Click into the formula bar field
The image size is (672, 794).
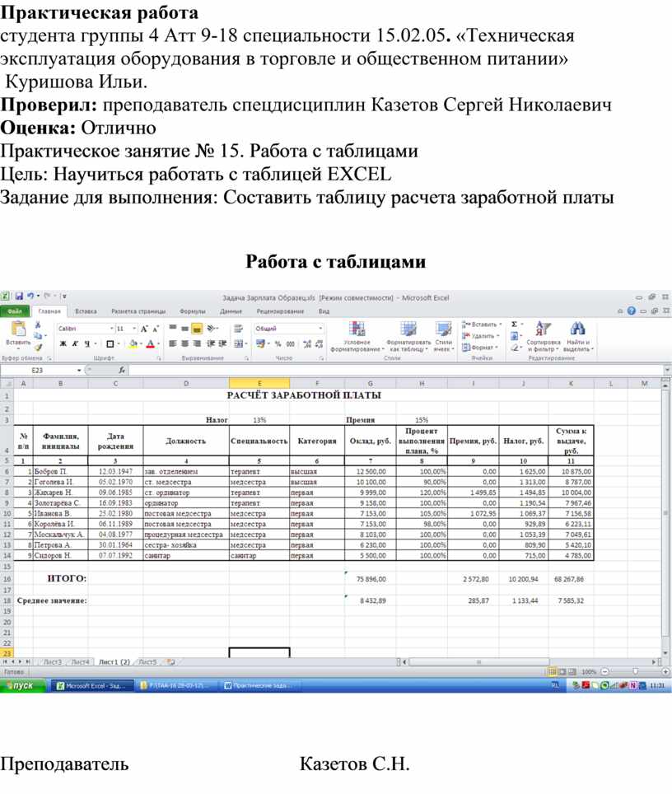pos(395,370)
